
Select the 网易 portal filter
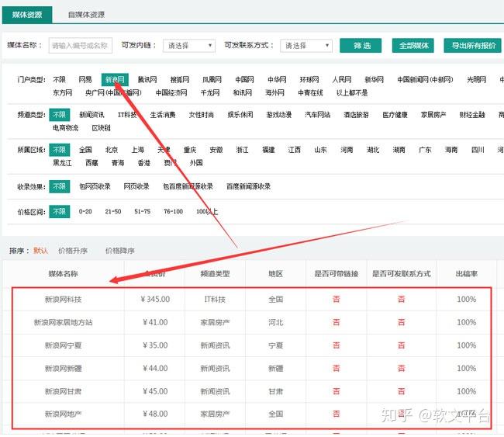[85, 79]
